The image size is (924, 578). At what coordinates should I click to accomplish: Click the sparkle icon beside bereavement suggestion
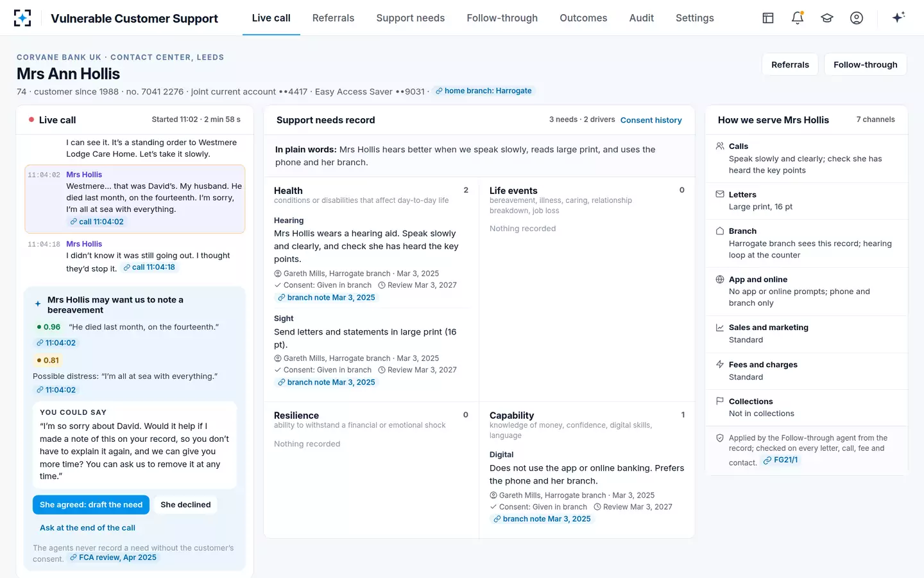38,304
